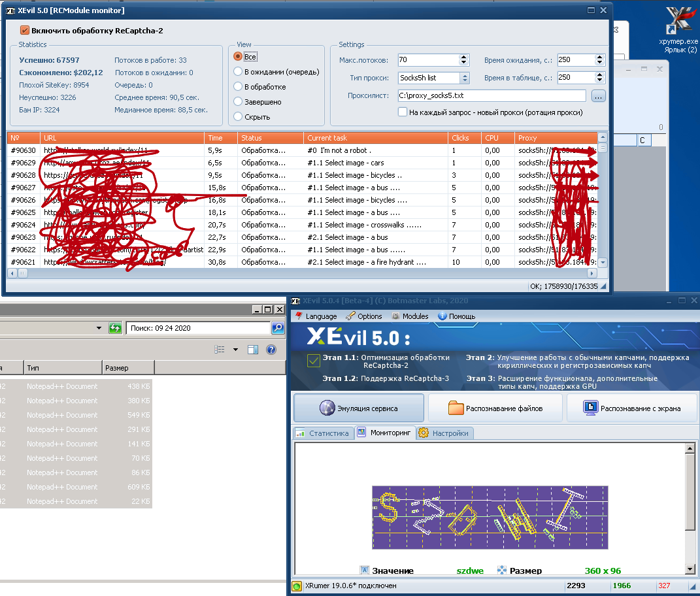
Task: Click the view layout icon in explorer toolbar
Action: click(x=219, y=350)
